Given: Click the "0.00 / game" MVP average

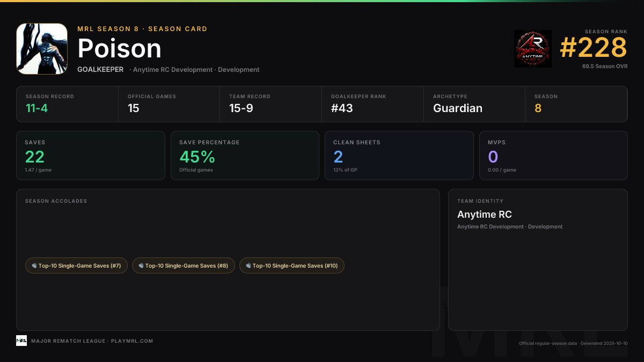Looking at the screenshot, I should (502, 170).
